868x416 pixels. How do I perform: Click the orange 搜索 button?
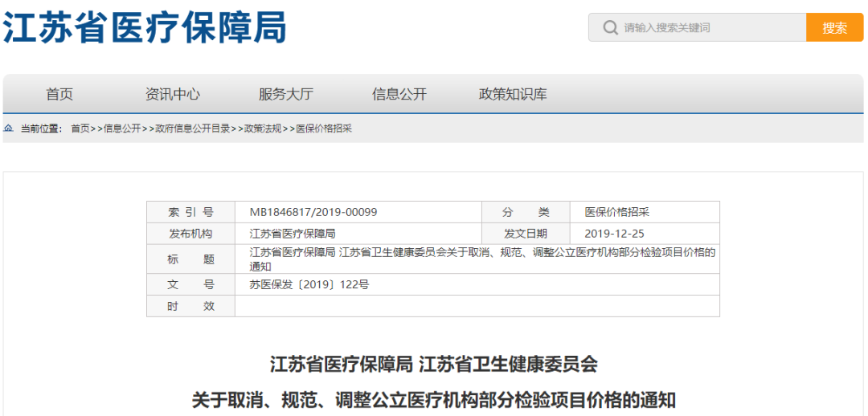(835, 27)
